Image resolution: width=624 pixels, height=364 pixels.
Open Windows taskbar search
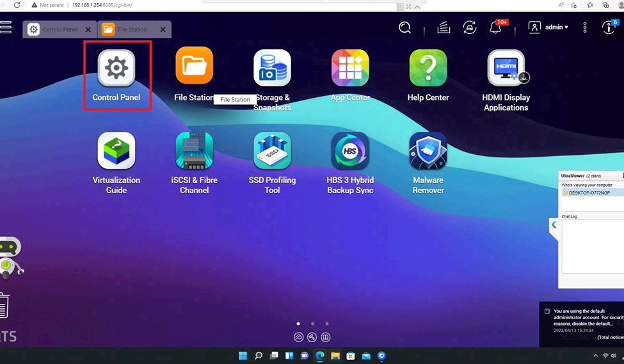pos(259,356)
